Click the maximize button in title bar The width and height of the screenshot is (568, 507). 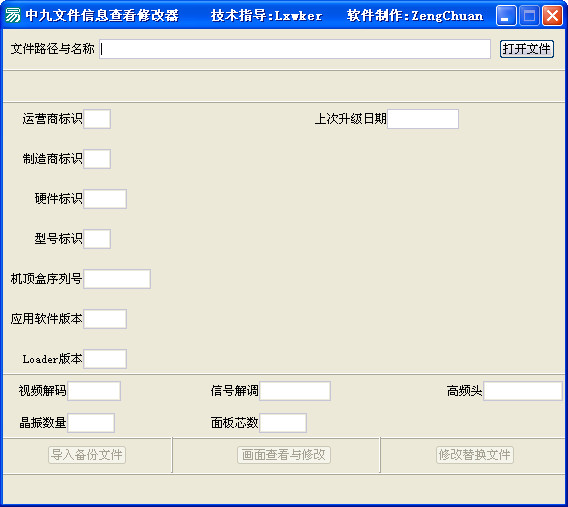(x=529, y=16)
